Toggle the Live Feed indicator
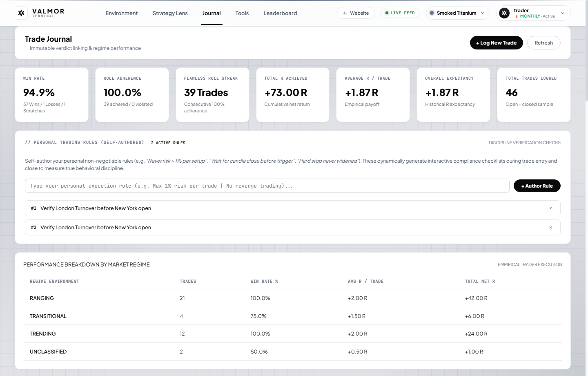The height and width of the screenshot is (376, 588). [400, 13]
